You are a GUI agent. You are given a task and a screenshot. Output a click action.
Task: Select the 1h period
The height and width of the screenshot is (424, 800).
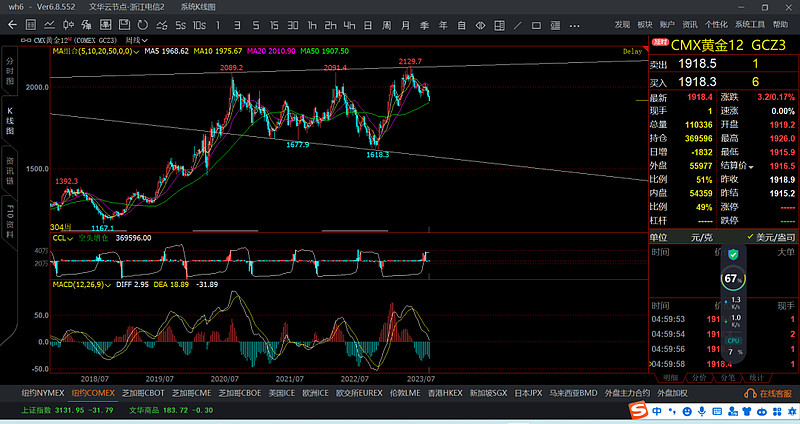tap(312, 25)
